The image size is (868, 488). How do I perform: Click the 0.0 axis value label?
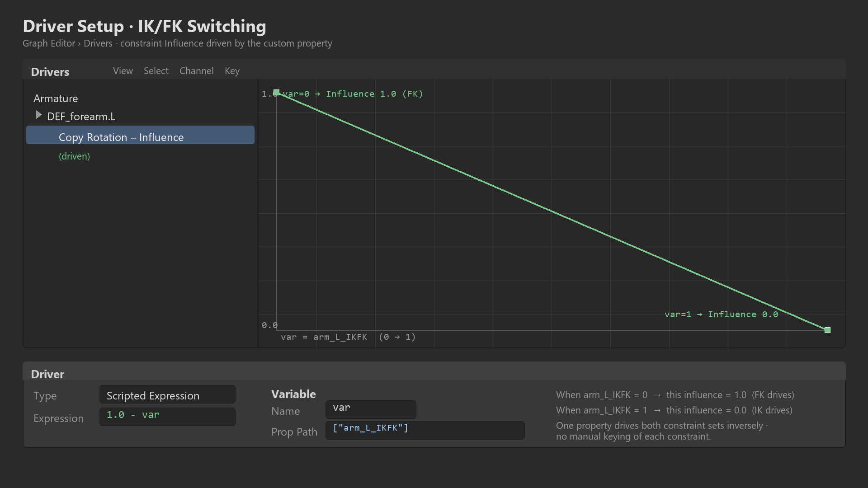[x=269, y=325]
